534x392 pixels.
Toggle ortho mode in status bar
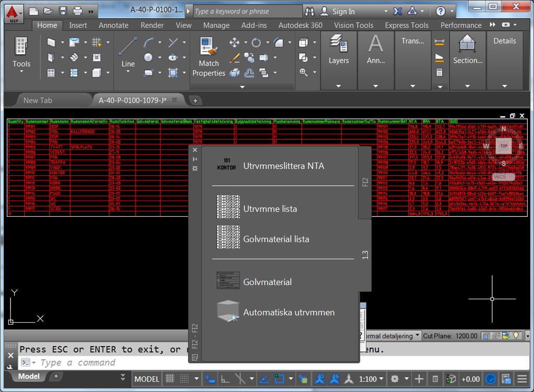(225, 378)
